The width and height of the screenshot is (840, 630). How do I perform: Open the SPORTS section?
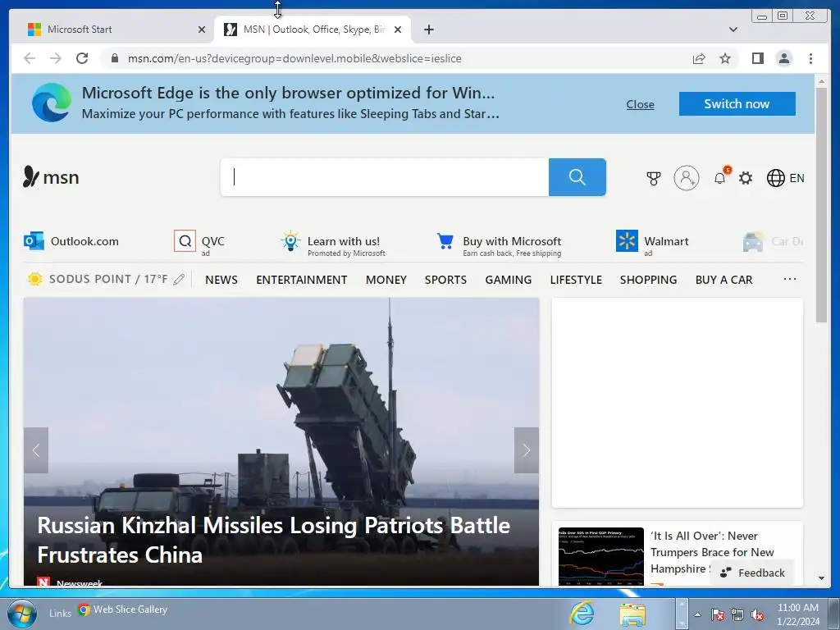point(445,280)
